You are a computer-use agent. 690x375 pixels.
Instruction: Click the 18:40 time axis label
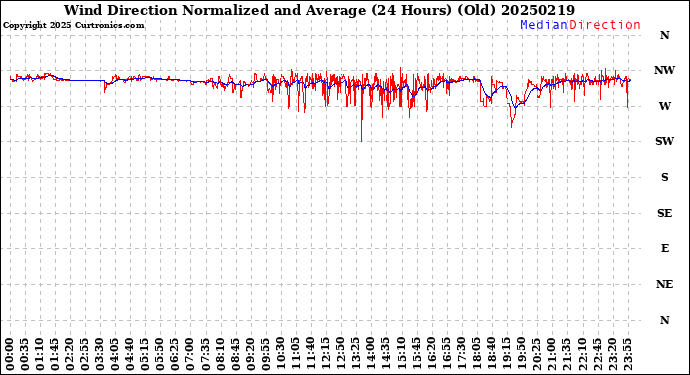tap(491, 354)
